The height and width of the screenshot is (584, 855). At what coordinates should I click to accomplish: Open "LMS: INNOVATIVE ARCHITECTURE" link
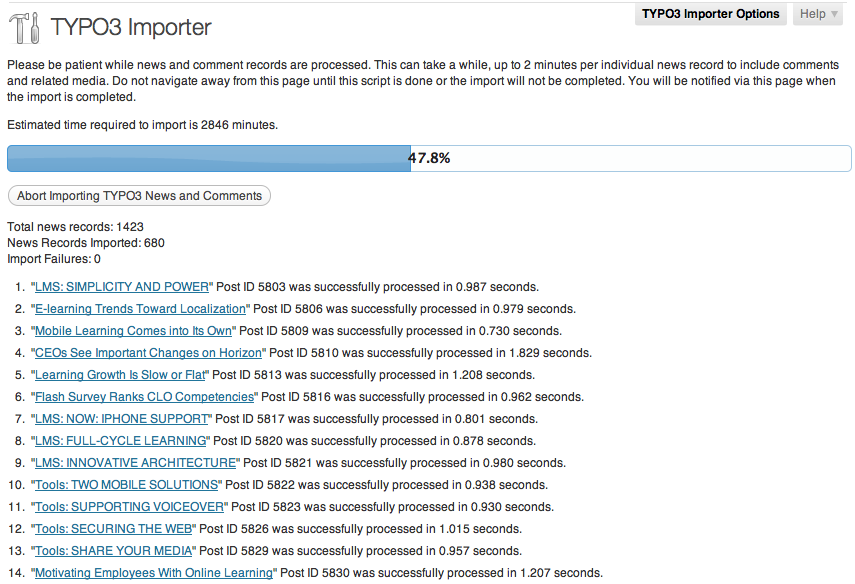pyautogui.click(x=135, y=463)
